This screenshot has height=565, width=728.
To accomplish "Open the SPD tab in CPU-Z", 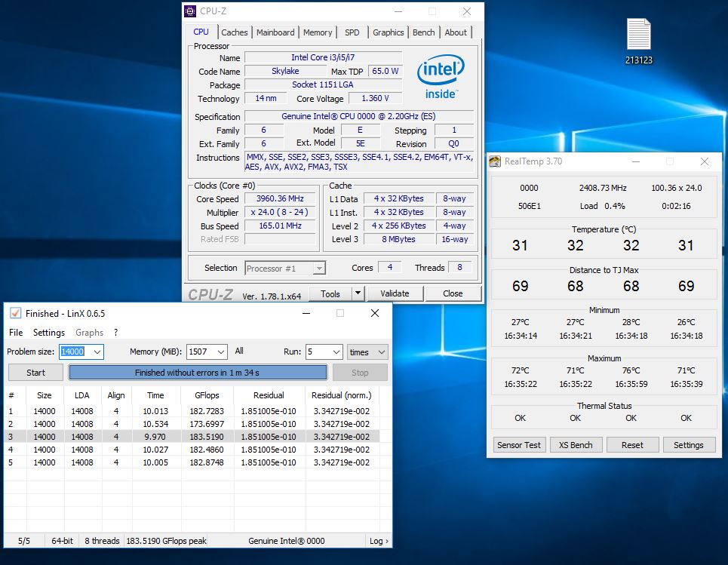I will [x=352, y=32].
